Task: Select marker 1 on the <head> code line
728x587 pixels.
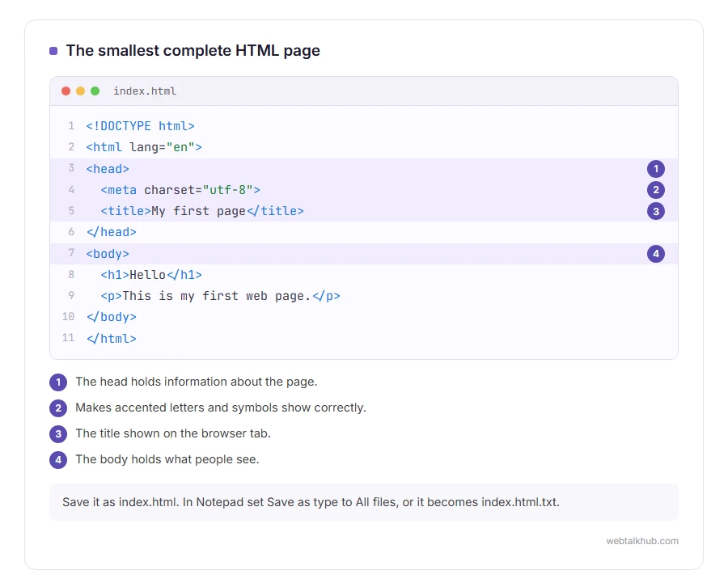Action: tap(655, 169)
